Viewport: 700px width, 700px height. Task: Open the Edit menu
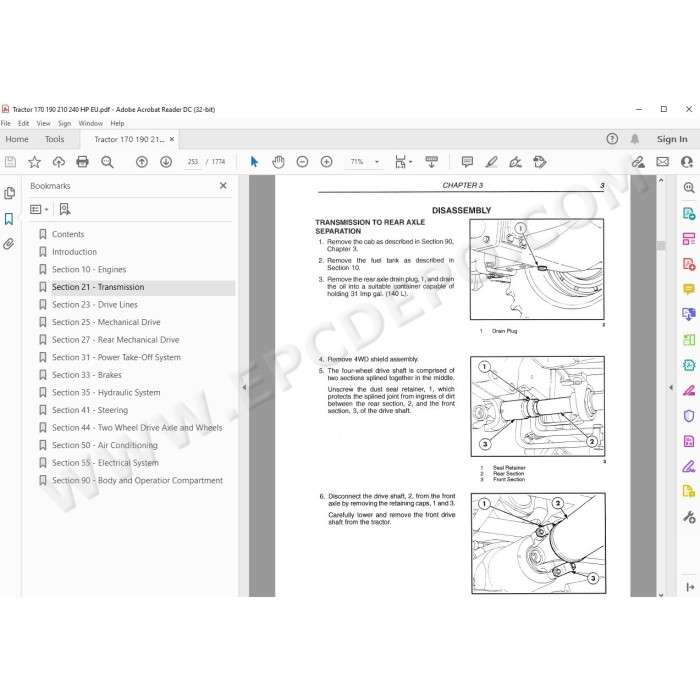coord(24,123)
